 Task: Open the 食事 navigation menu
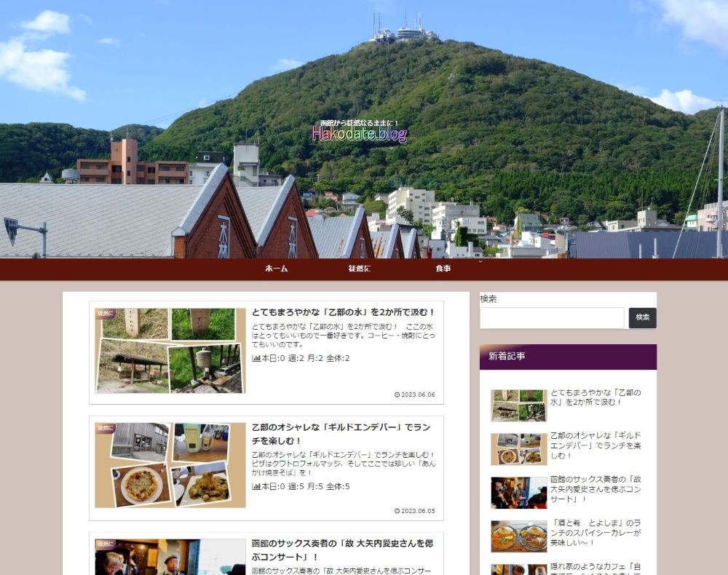click(x=443, y=269)
